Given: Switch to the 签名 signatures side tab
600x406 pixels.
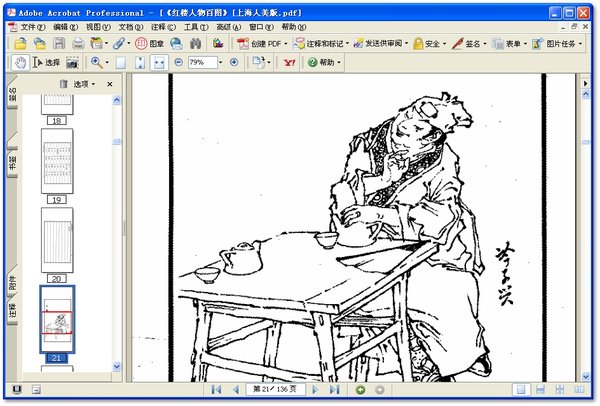Looking at the screenshot, I should tap(12, 92).
